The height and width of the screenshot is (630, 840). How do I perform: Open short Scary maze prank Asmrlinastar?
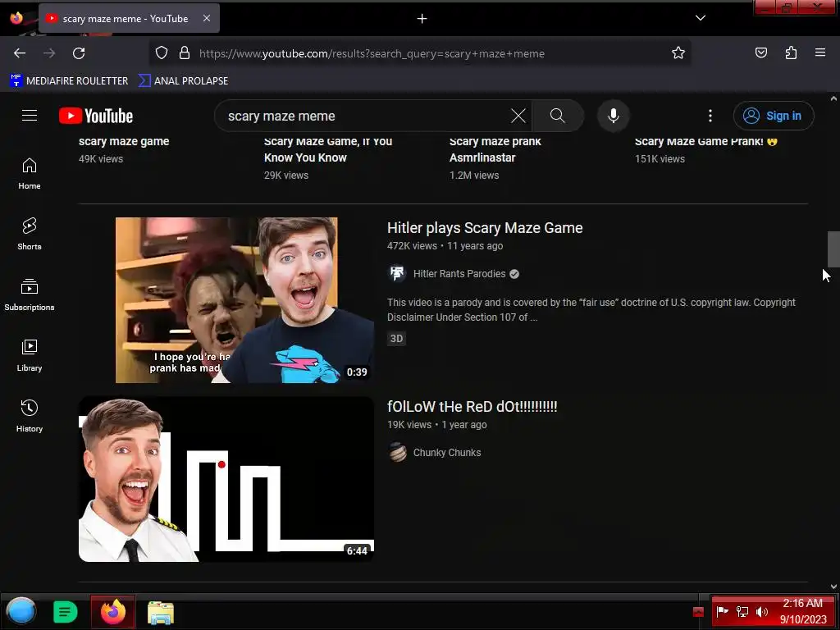[495, 149]
